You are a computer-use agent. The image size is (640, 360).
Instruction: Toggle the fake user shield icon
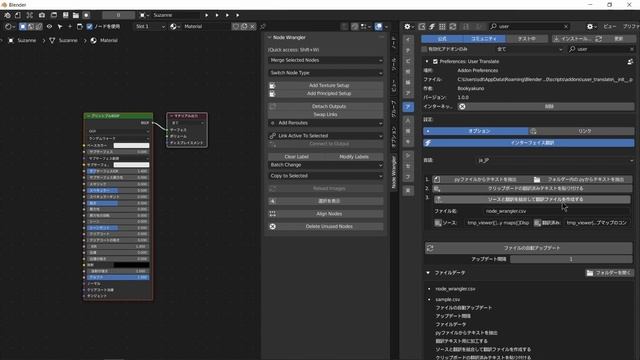point(236,27)
